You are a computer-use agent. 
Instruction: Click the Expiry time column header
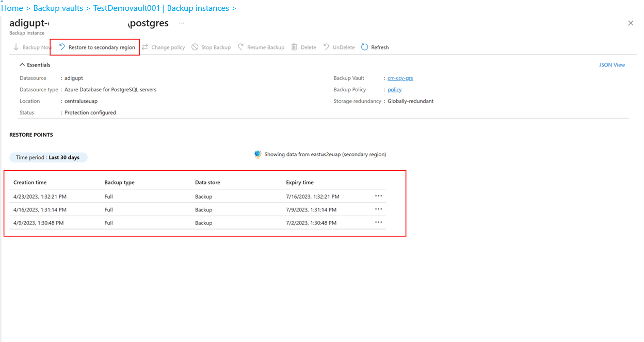pyautogui.click(x=300, y=183)
